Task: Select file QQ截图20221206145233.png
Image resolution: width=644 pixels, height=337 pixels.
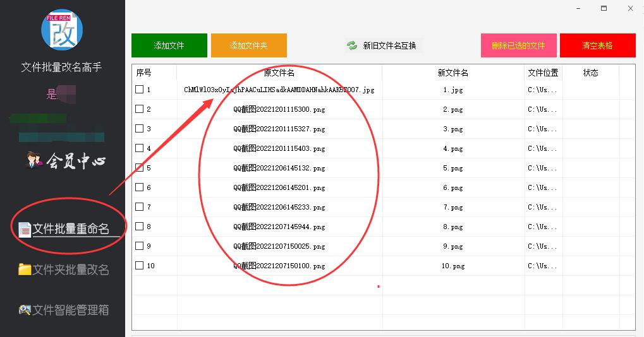Action: coord(279,207)
